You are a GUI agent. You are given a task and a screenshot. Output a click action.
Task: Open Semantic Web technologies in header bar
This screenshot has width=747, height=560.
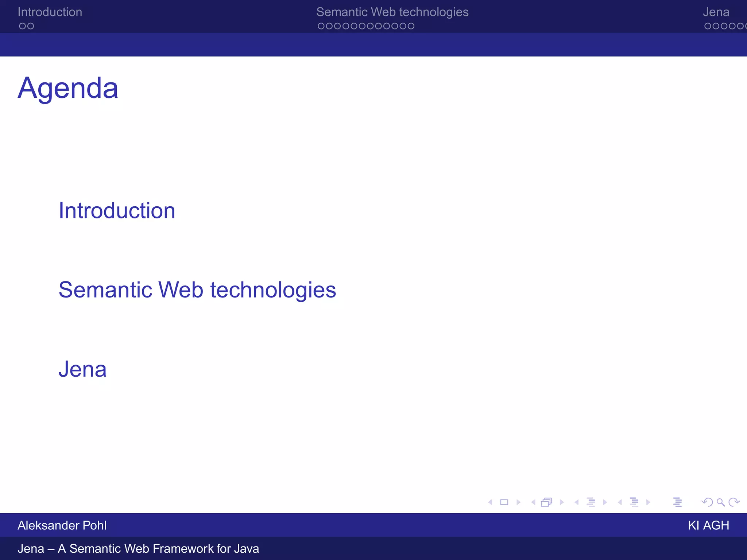392,12
